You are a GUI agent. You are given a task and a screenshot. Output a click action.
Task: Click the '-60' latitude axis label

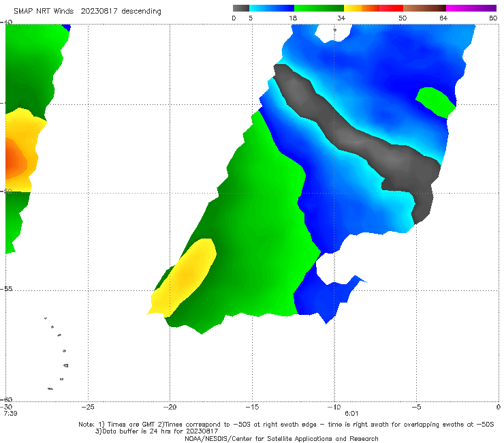6,399
